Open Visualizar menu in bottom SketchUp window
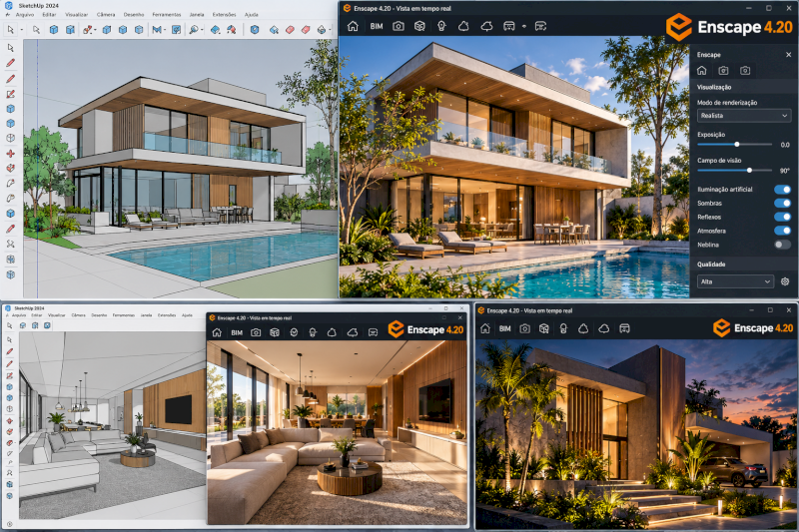 57,315
